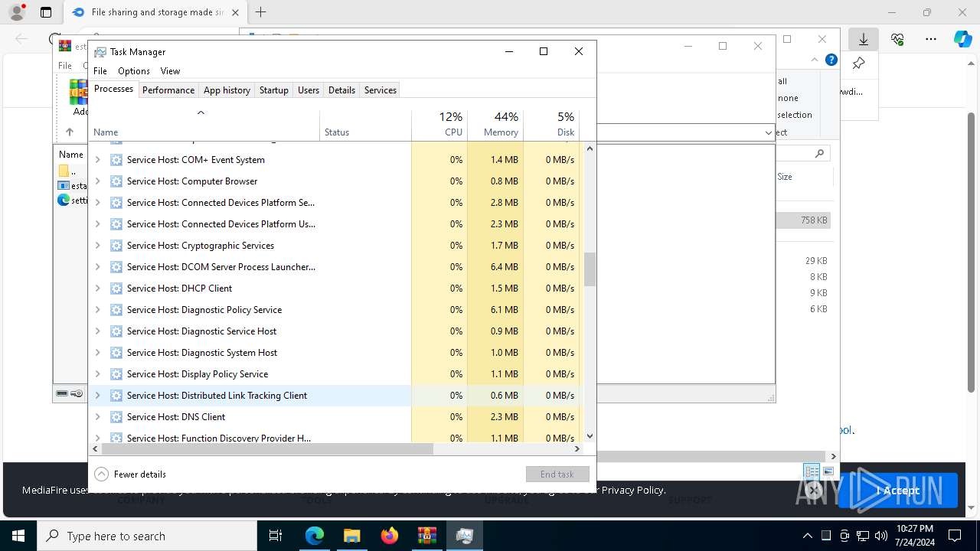
Task: Expand Service Host: Cryptographic Services
Action: pyautogui.click(x=97, y=246)
